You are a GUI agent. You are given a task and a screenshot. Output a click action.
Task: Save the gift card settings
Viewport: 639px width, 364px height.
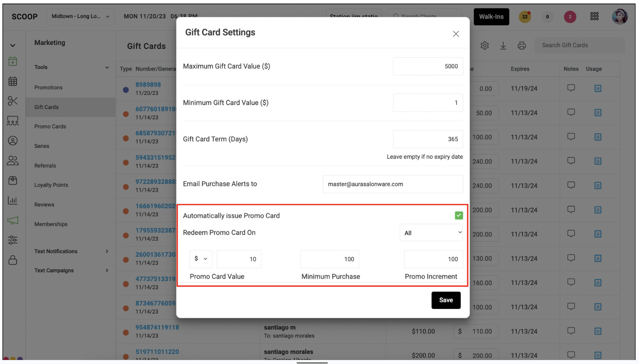click(446, 300)
